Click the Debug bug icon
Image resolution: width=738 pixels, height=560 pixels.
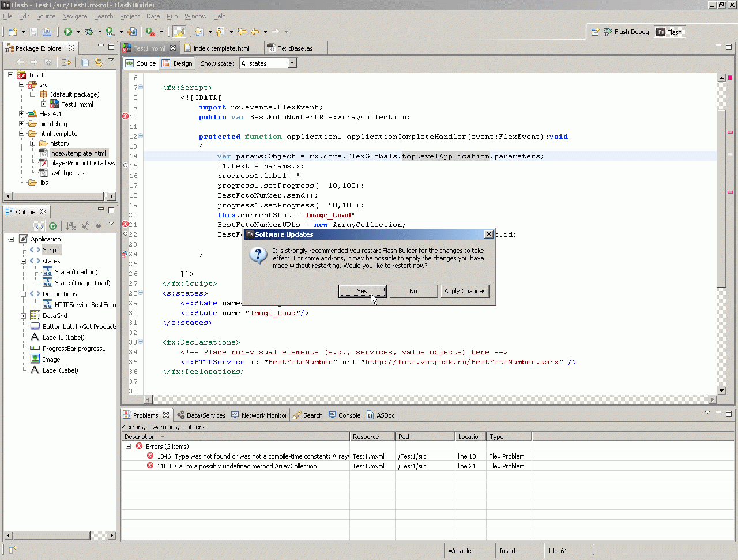click(89, 32)
